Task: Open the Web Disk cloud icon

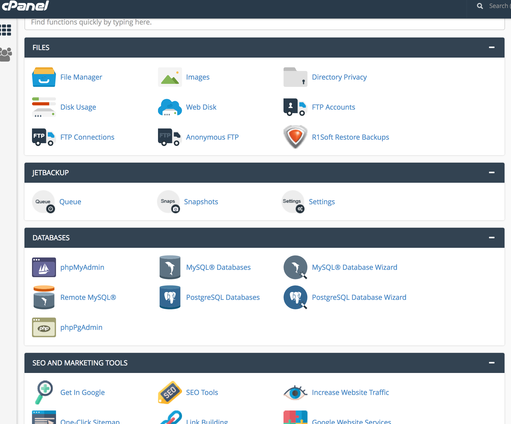Action: [x=170, y=107]
